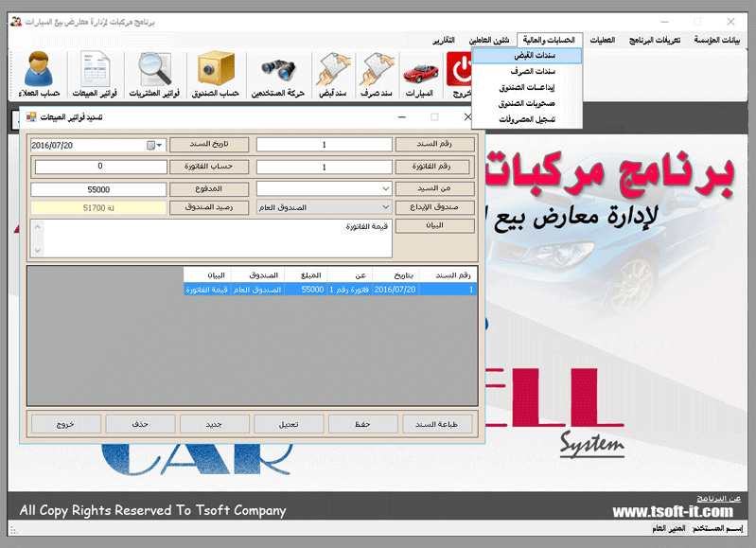Click the grid البيان column header
The image size is (756, 548).
click(207, 275)
